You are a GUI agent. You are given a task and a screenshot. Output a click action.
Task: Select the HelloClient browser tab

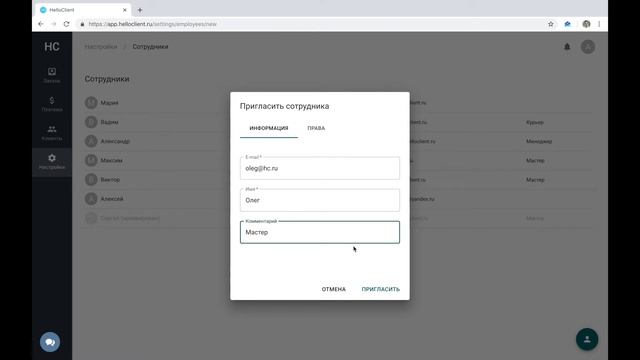tap(83, 10)
